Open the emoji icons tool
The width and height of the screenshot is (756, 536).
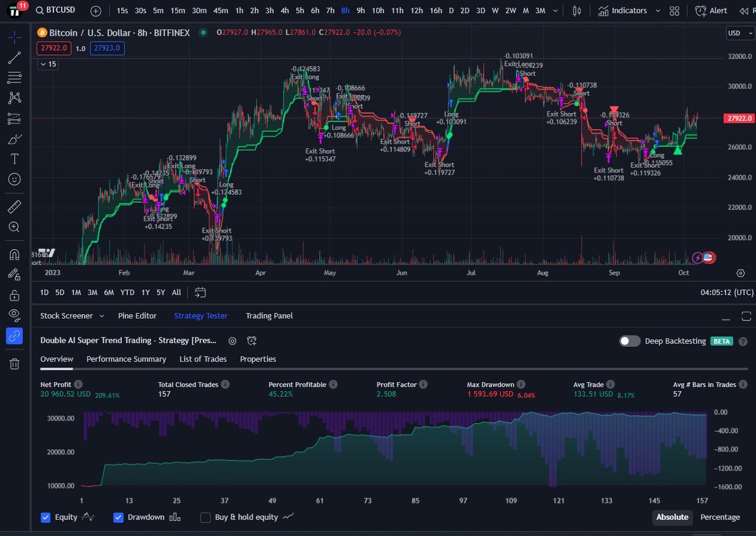pos(14,179)
